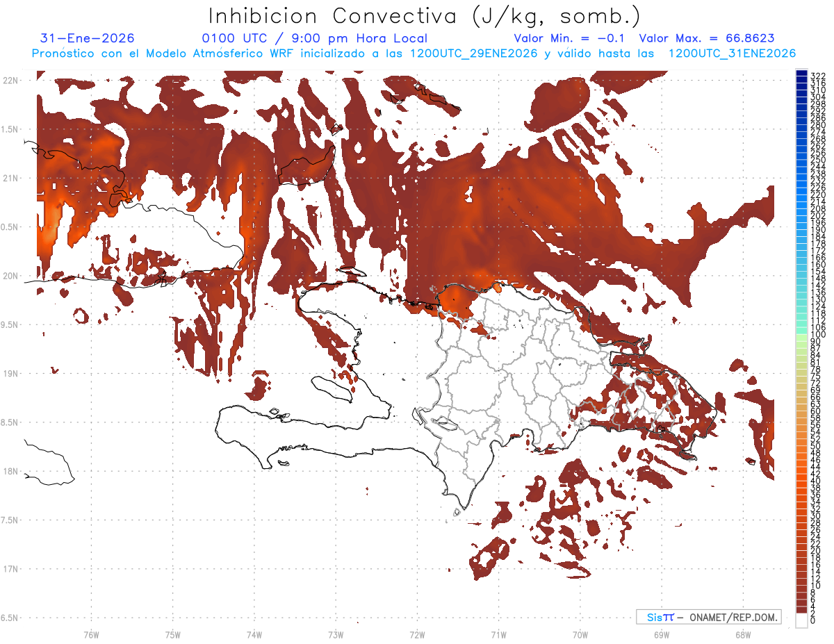Select the "Valor Min. = -0.1" text
Image resolution: width=834 pixels, height=644 pixels.
[x=571, y=38]
